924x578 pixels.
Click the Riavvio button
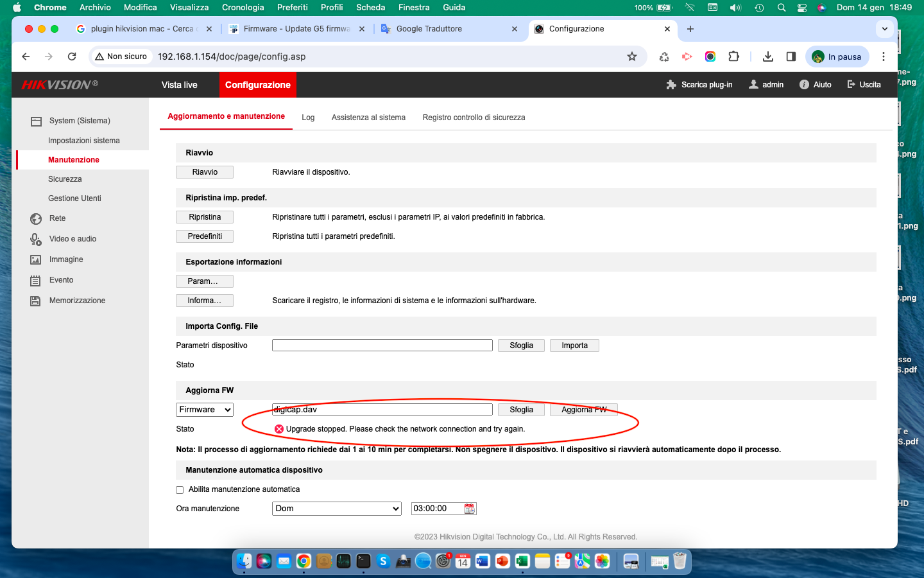point(205,172)
